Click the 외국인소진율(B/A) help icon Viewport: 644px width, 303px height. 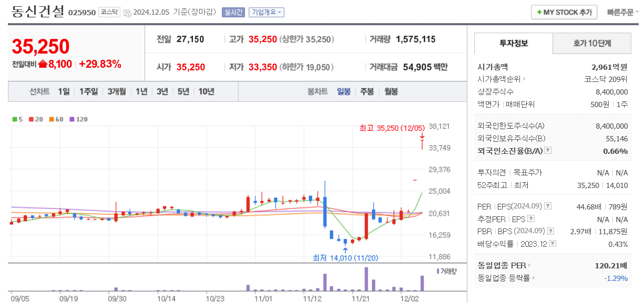548,150
